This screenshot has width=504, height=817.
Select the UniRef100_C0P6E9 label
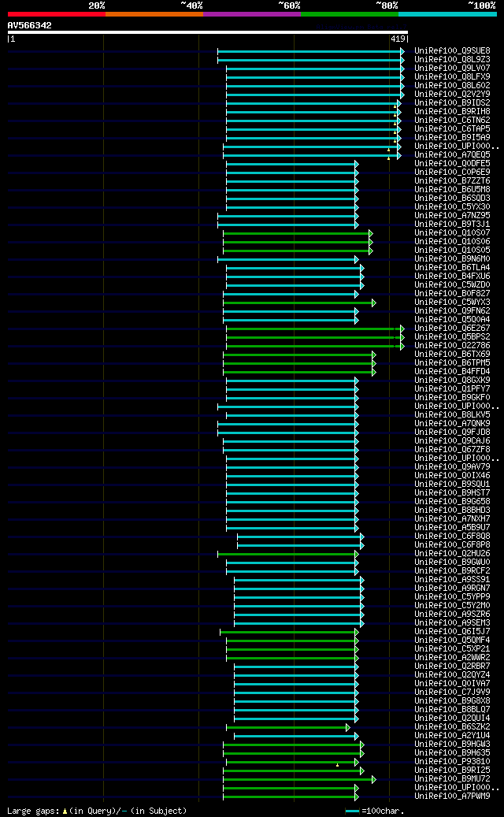452,172
